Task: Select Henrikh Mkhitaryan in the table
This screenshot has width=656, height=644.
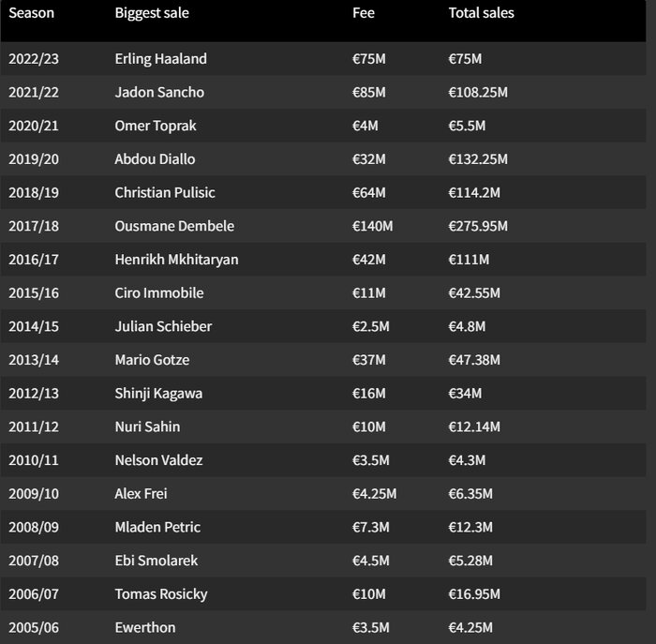Action: (x=176, y=260)
